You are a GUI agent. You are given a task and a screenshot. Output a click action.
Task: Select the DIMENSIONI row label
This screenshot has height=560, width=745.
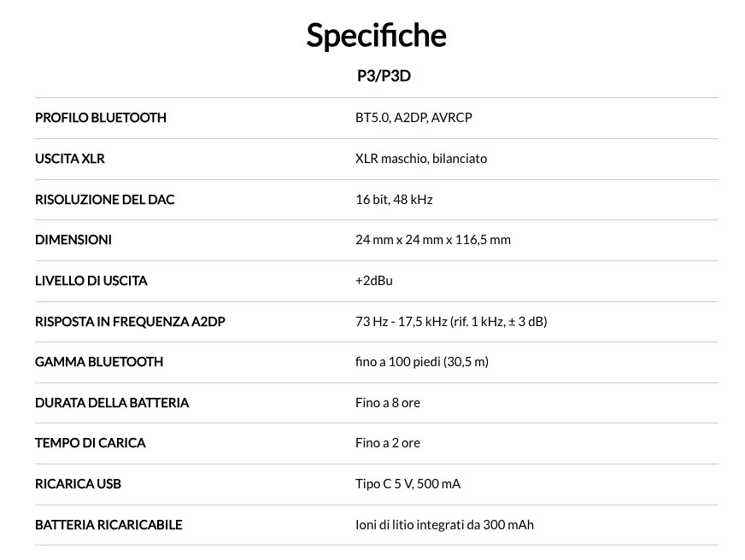pyautogui.click(x=73, y=240)
